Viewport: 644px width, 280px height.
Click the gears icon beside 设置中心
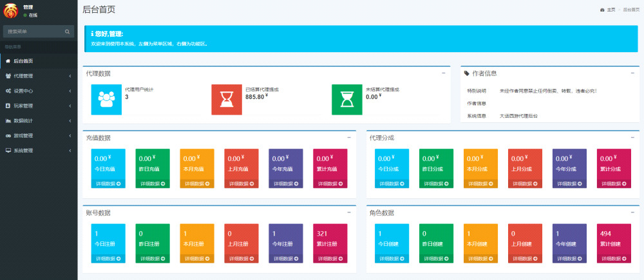(8, 91)
